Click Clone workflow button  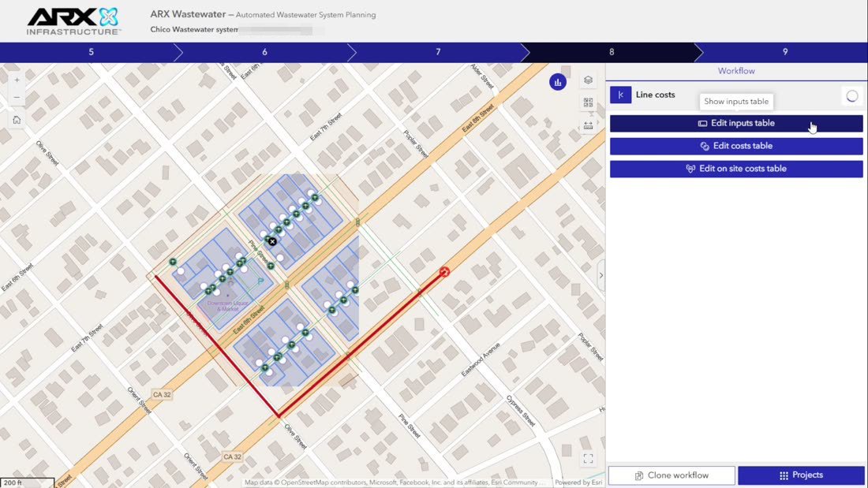coord(672,475)
